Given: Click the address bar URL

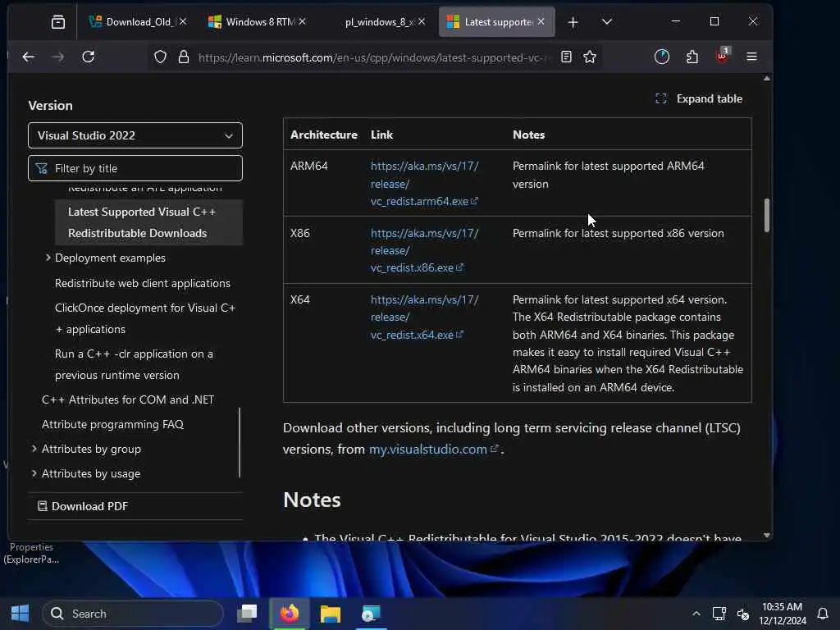Looking at the screenshot, I should point(373,57).
